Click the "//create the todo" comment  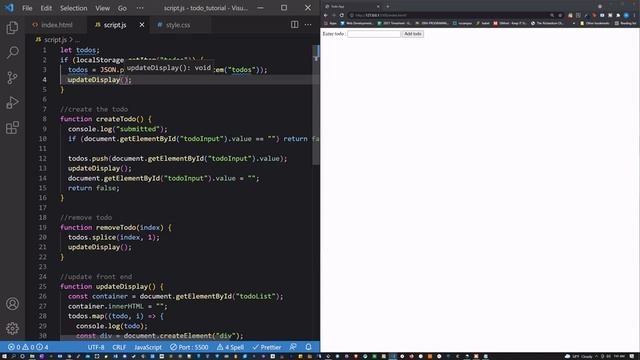pos(94,109)
